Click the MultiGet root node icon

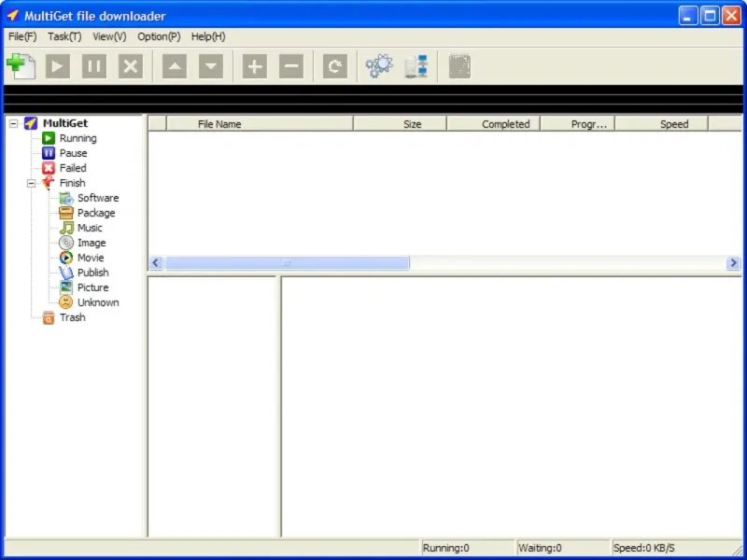click(31, 123)
